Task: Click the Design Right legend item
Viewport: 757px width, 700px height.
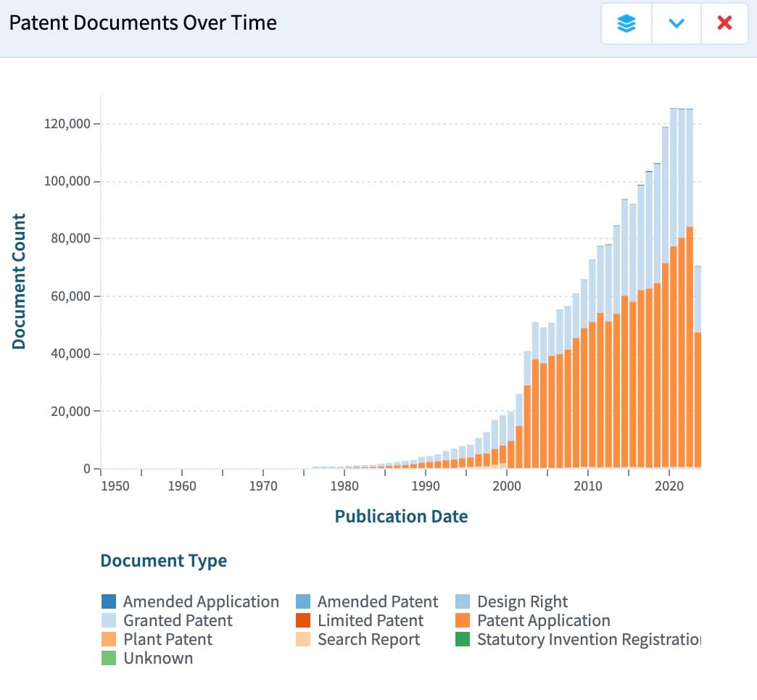Action: coord(522,601)
